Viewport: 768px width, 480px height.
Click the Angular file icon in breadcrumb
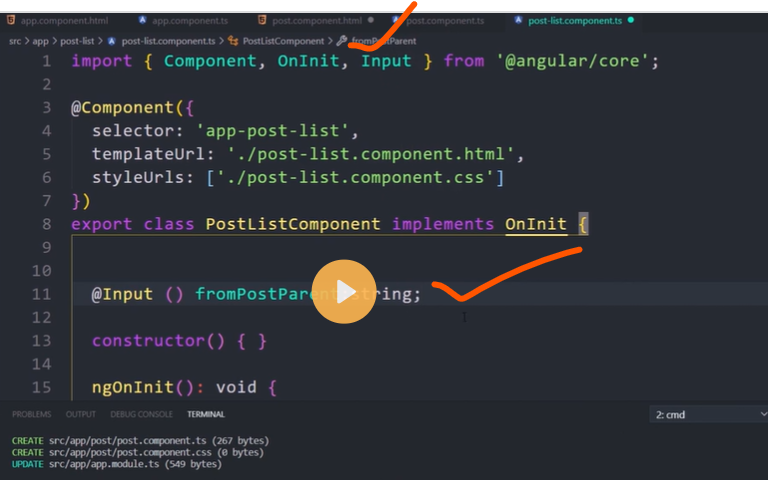pos(112,41)
